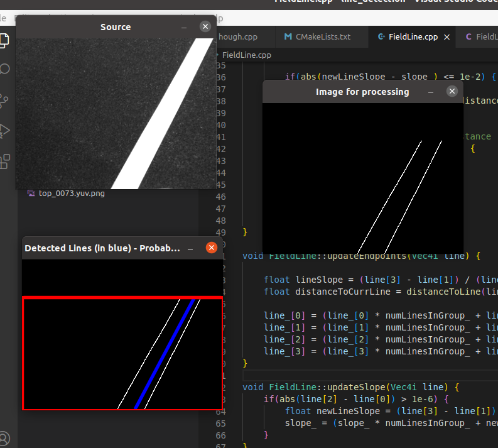The width and height of the screenshot is (498, 448).
Task: Place cursor on the updateSlope function line
Action: [352, 386]
